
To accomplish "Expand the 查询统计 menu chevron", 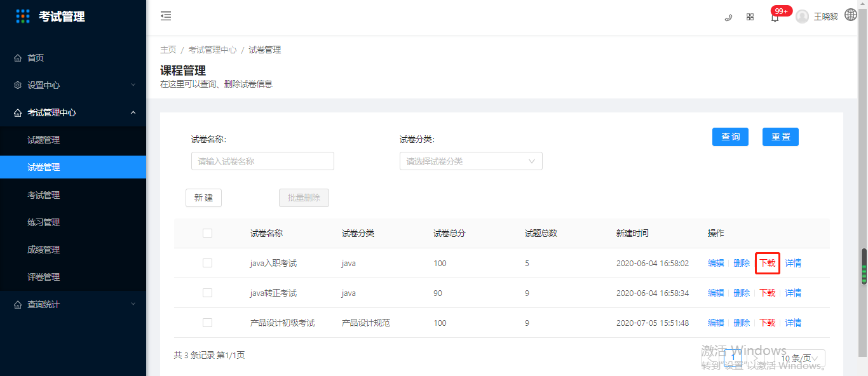I will (x=133, y=304).
